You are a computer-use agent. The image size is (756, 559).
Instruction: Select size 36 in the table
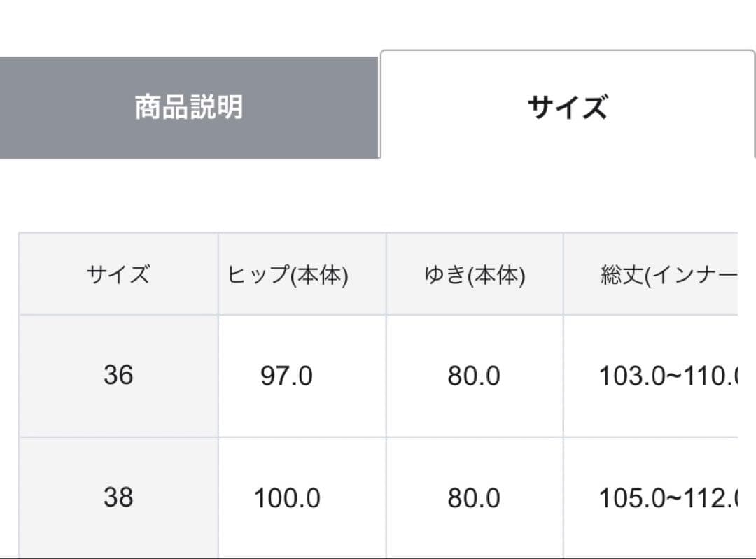point(119,376)
